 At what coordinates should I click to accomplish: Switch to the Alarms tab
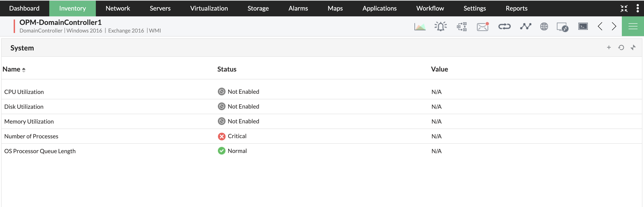[298, 8]
